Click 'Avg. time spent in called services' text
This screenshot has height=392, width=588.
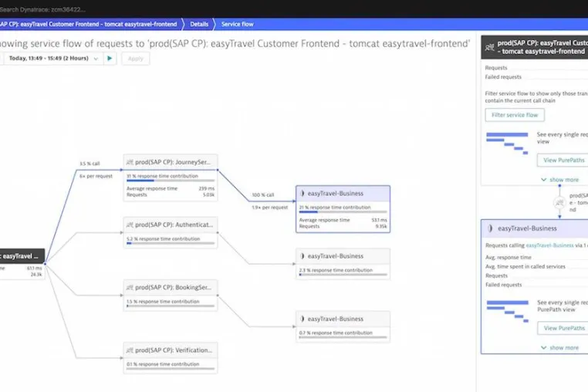525,266
